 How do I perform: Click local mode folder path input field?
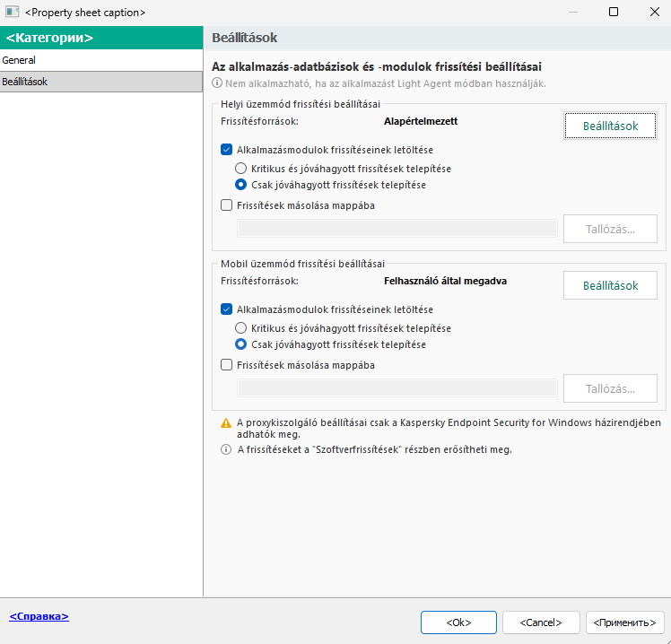(396, 229)
